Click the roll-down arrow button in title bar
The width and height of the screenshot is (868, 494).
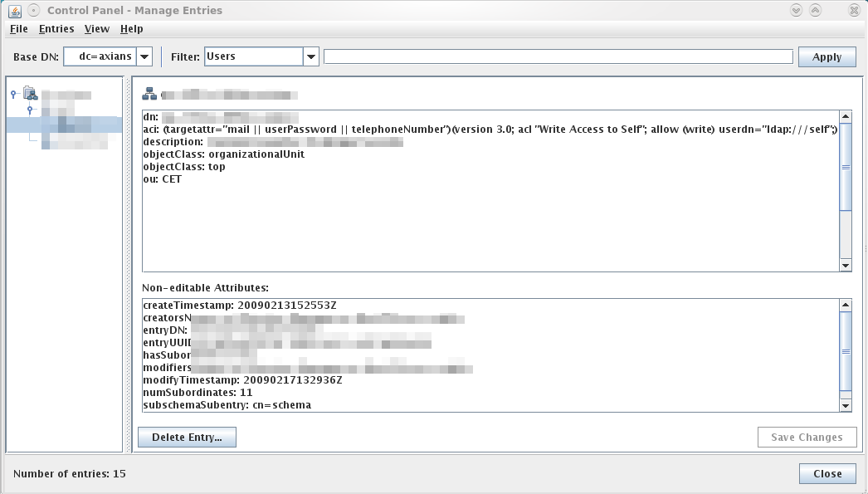pos(797,11)
